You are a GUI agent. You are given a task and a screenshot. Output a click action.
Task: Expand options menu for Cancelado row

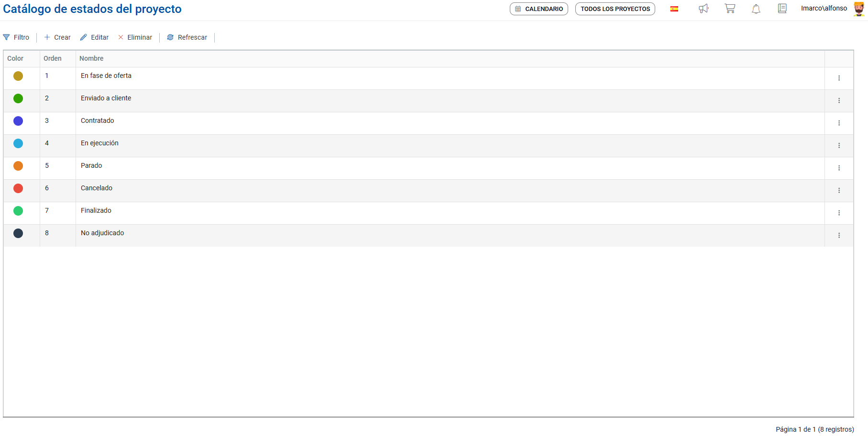tap(839, 190)
